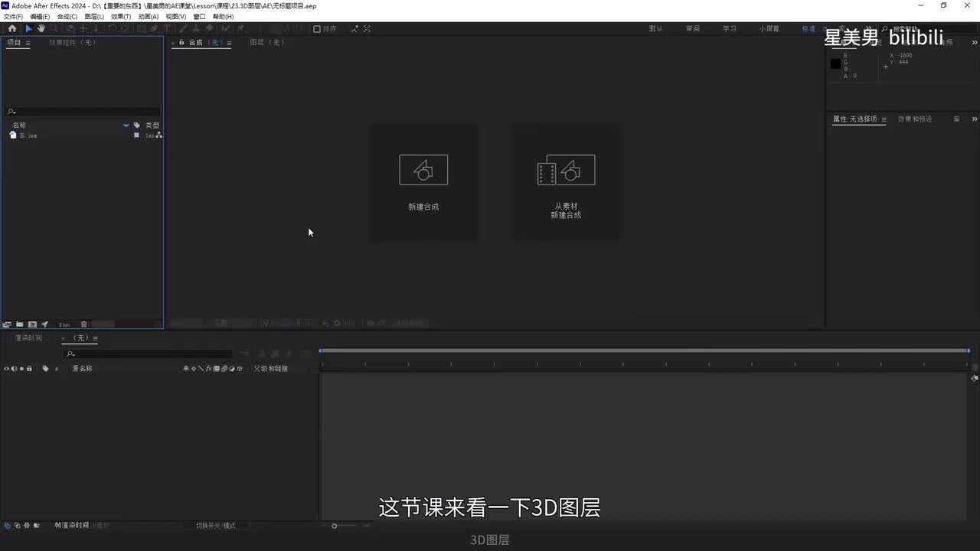This screenshot has height=551, width=980.
Task: Open the 合成 panel menu
Action: 229,44
